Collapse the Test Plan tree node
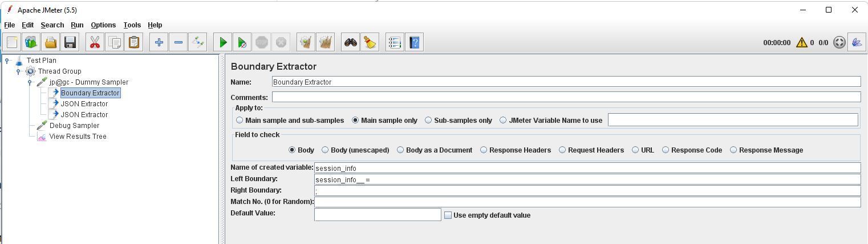Screen dimensions: 868x244 pyautogui.click(x=7, y=61)
